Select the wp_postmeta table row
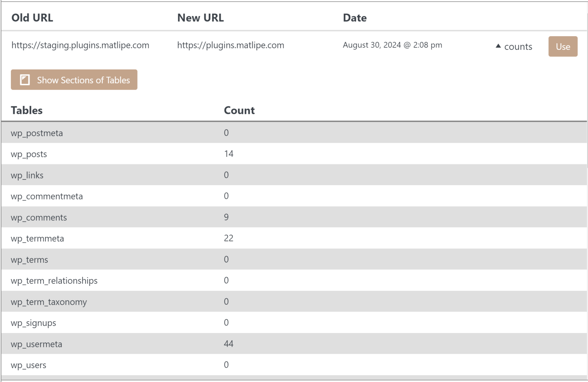Image resolution: width=588 pixels, height=382 pixels. point(37,133)
